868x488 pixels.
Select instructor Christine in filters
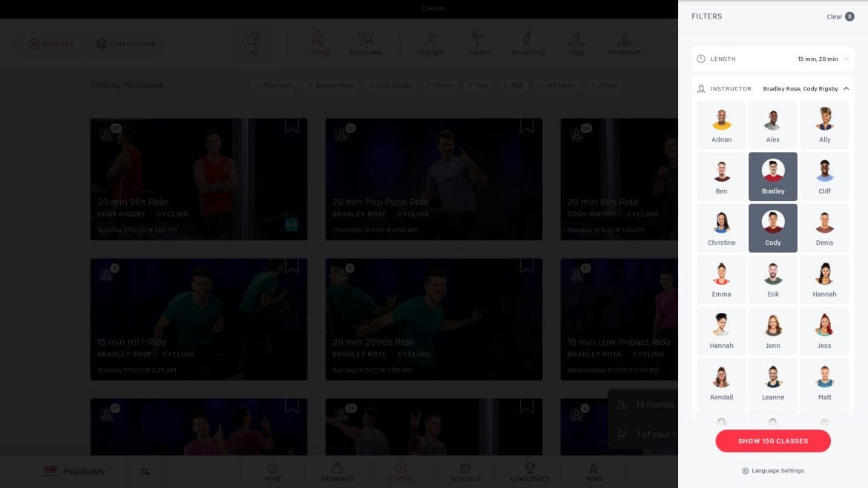(x=721, y=228)
